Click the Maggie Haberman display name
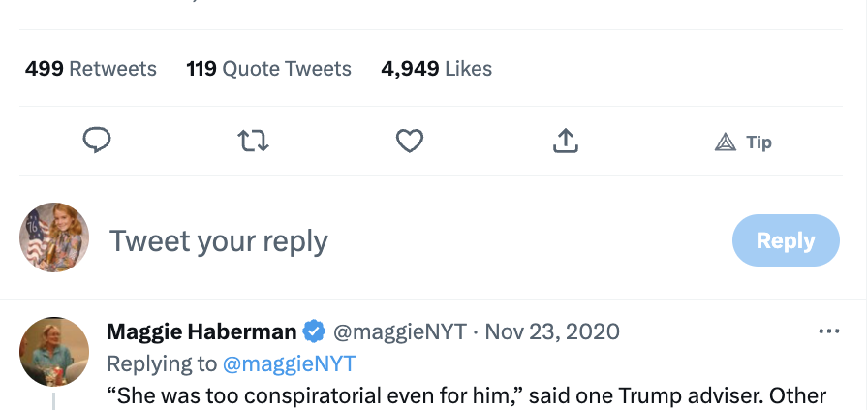868x410 pixels. [x=201, y=332]
